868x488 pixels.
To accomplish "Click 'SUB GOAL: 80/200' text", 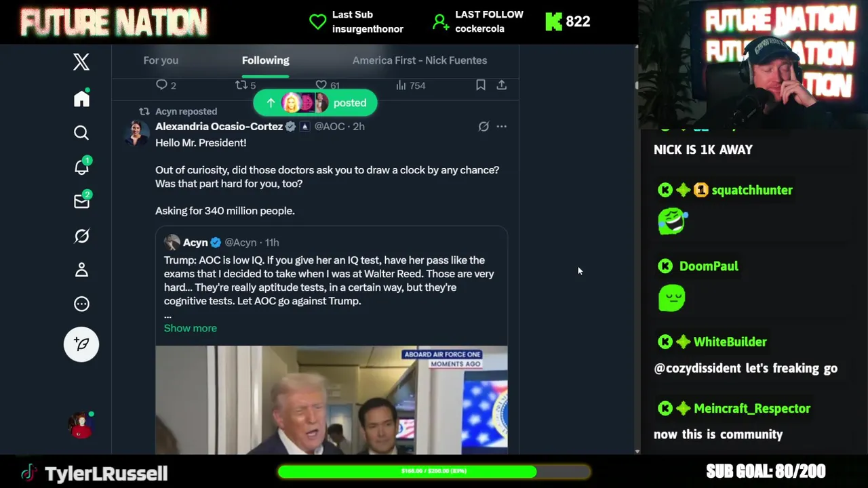I will click(766, 472).
